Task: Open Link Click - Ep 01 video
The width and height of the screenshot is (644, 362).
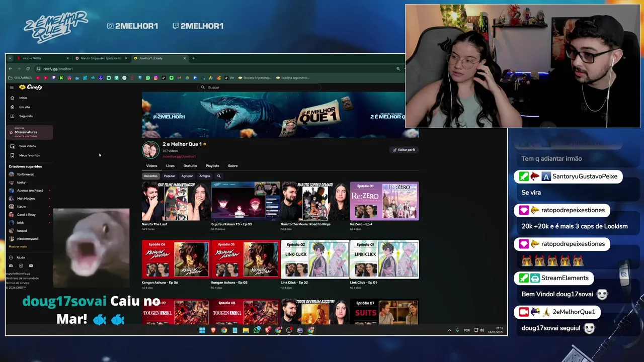Action: pos(384,259)
